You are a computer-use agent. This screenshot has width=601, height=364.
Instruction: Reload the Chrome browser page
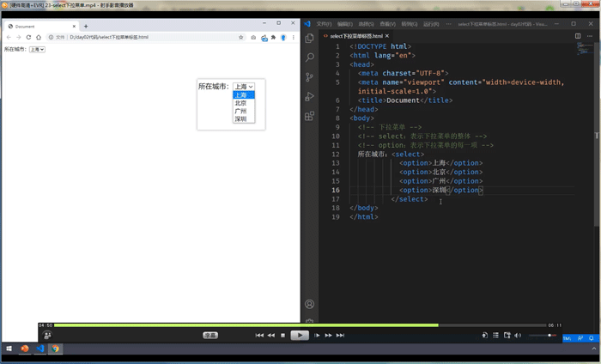click(x=28, y=38)
